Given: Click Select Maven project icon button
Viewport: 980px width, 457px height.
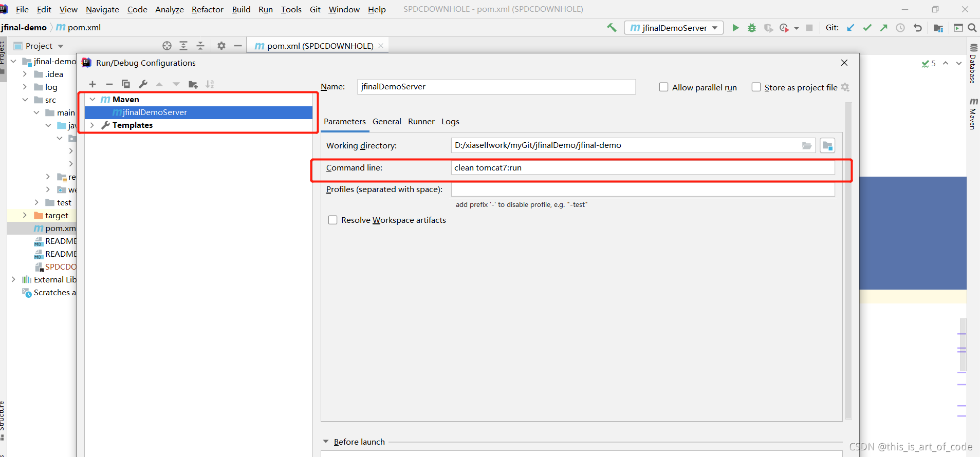Looking at the screenshot, I should pyautogui.click(x=827, y=146).
